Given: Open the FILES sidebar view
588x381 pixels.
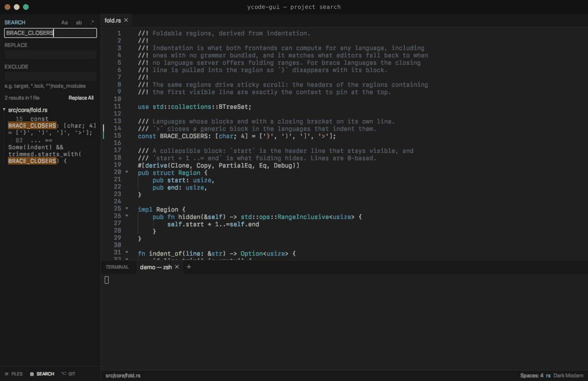Looking at the screenshot, I should 13,374.
